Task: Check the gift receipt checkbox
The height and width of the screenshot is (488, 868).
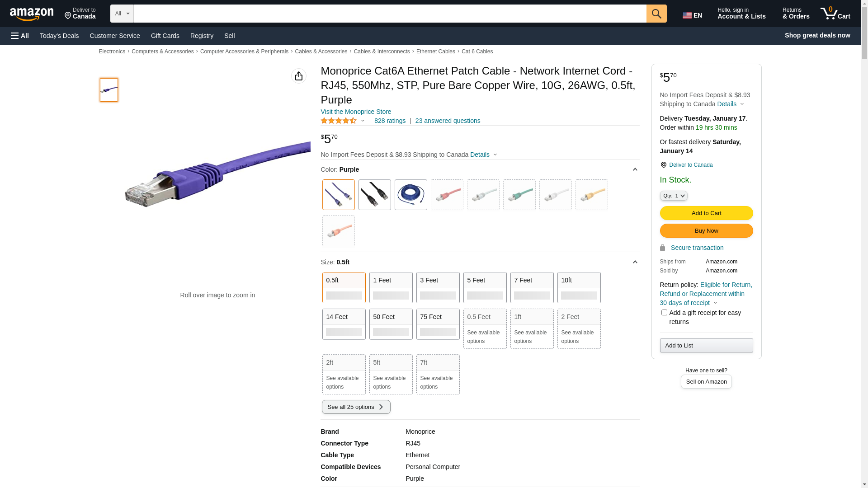Action: (664, 313)
